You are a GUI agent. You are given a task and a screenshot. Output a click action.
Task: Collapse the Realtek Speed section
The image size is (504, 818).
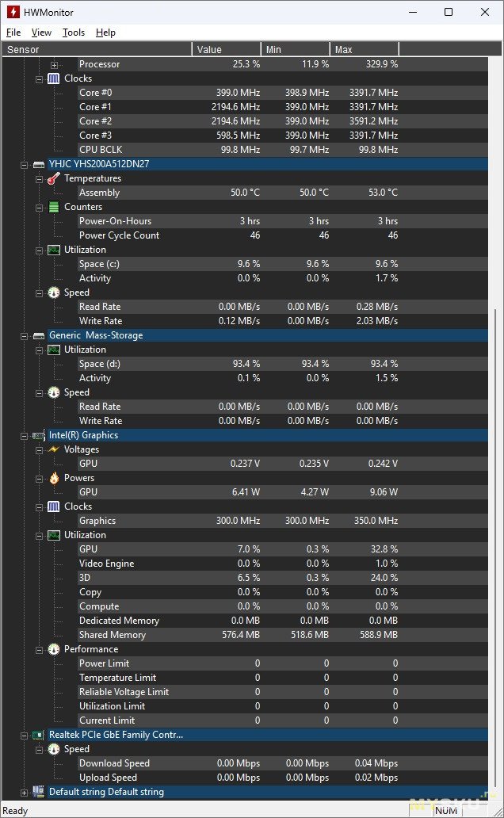click(x=39, y=750)
